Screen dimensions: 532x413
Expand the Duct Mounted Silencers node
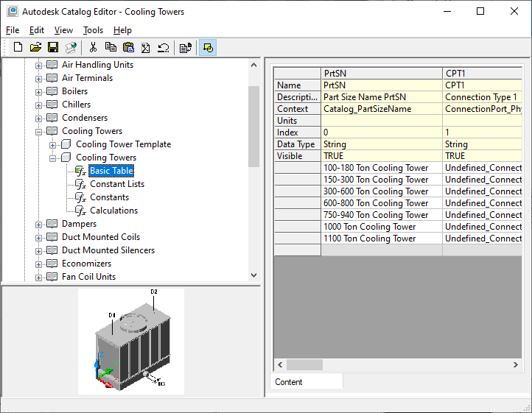38,251
